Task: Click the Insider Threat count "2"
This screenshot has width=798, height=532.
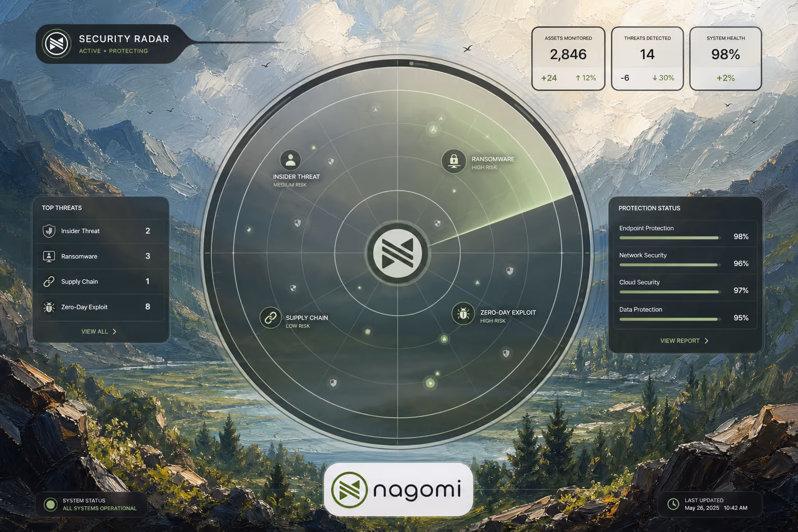Action: [x=148, y=231]
